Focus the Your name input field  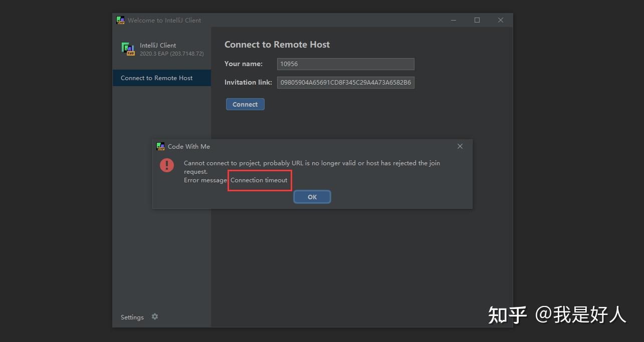345,64
